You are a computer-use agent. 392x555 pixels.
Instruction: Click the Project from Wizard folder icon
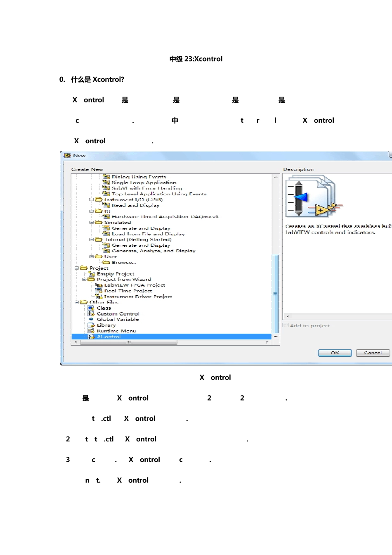[x=91, y=280]
